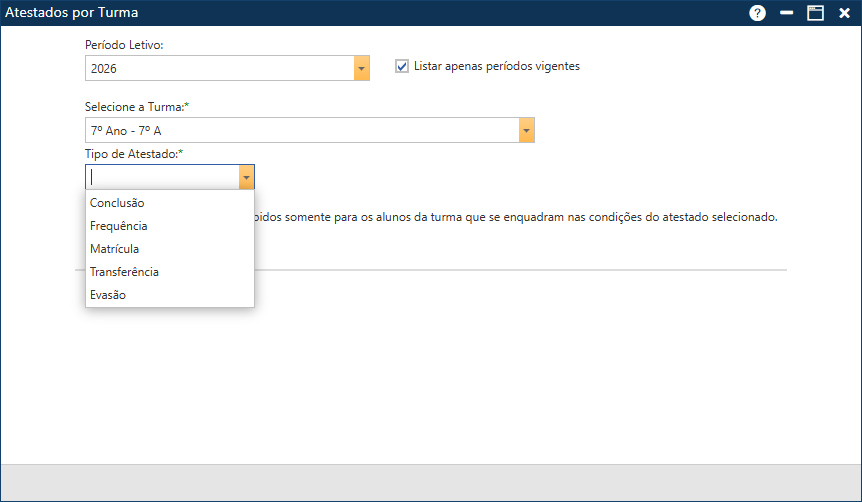Click the 'Atestados por Turma' title bar text
This screenshot has width=862, height=502.
[x=72, y=13]
